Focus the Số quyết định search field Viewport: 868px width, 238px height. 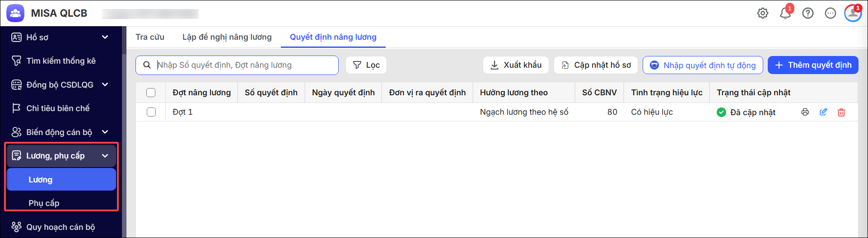click(237, 65)
